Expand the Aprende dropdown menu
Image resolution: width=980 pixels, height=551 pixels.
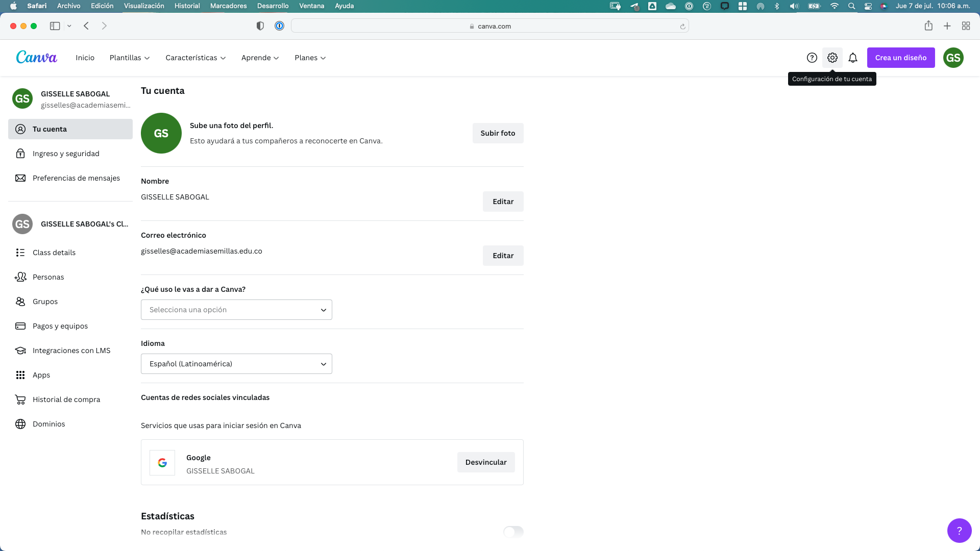[x=260, y=58]
